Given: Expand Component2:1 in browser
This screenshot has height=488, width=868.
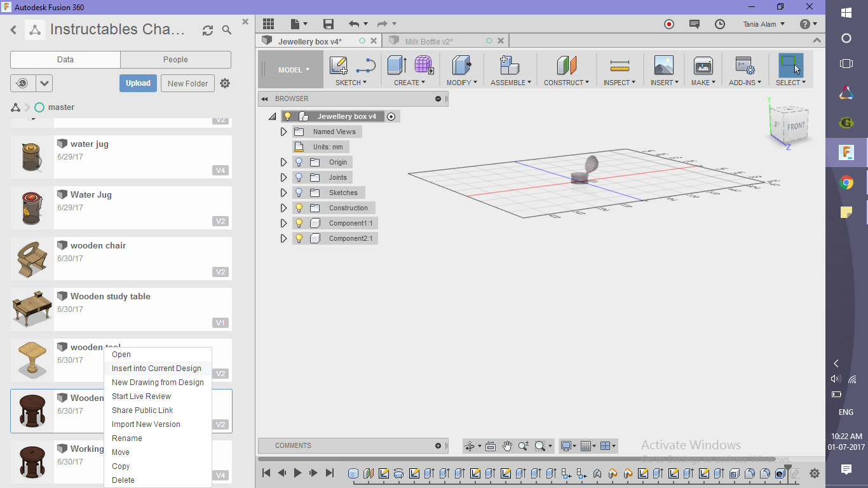Looking at the screenshot, I should click(x=284, y=238).
